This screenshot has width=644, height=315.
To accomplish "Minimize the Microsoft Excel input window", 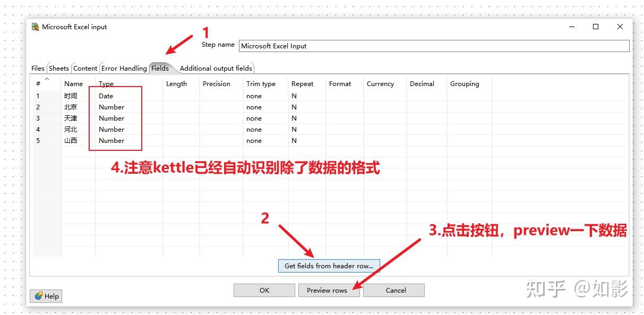I will [x=571, y=27].
